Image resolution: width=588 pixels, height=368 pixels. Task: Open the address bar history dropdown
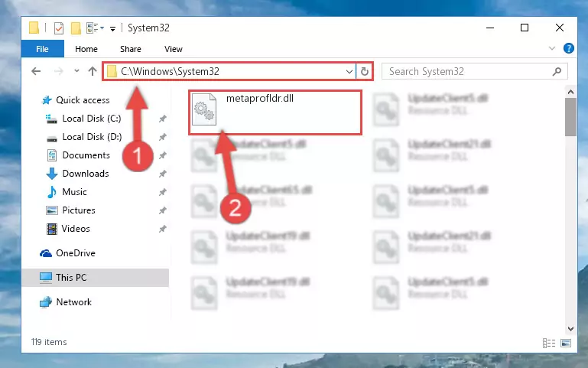(349, 71)
